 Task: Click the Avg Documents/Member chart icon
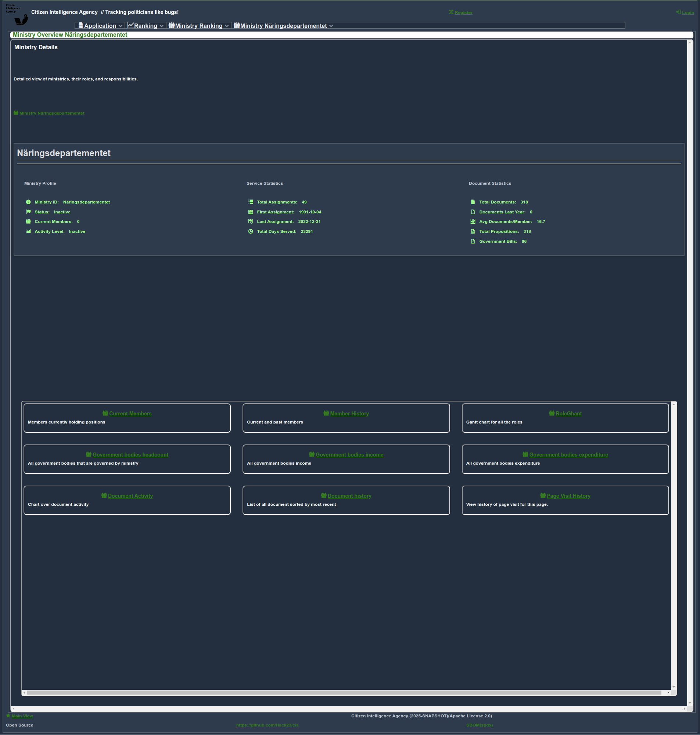pos(473,221)
